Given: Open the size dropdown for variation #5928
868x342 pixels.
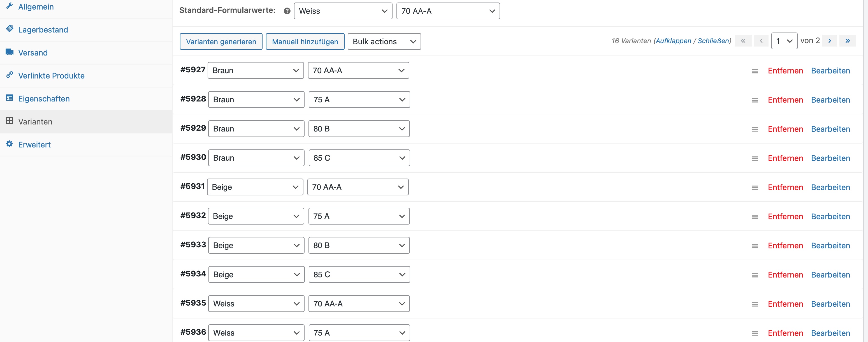Looking at the screenshot, I should coord(359,100).
